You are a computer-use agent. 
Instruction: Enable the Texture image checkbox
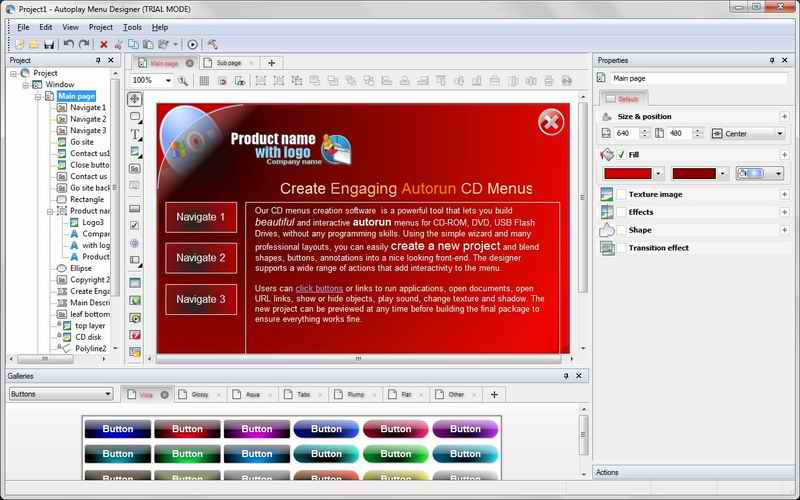tap(621, 194)
